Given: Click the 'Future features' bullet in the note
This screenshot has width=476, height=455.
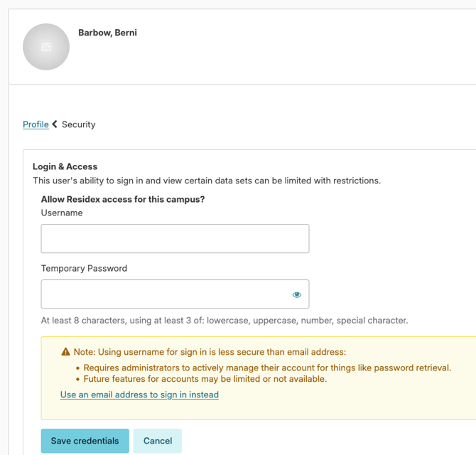Looking at the screenshot, I should (205, 379).
